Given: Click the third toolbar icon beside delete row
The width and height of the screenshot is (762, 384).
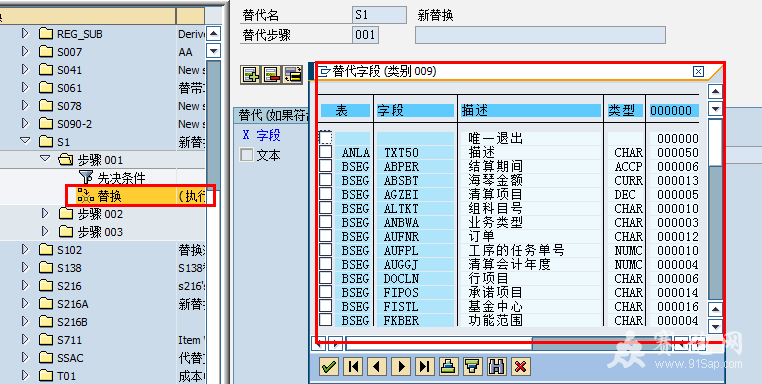Looking at the screenshot, I should (294, 74).
